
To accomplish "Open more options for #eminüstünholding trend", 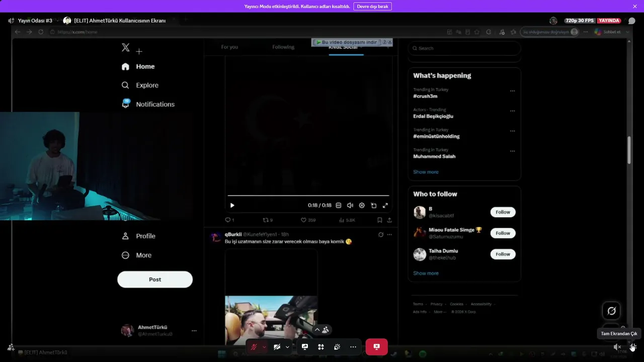I will [512, 131].
